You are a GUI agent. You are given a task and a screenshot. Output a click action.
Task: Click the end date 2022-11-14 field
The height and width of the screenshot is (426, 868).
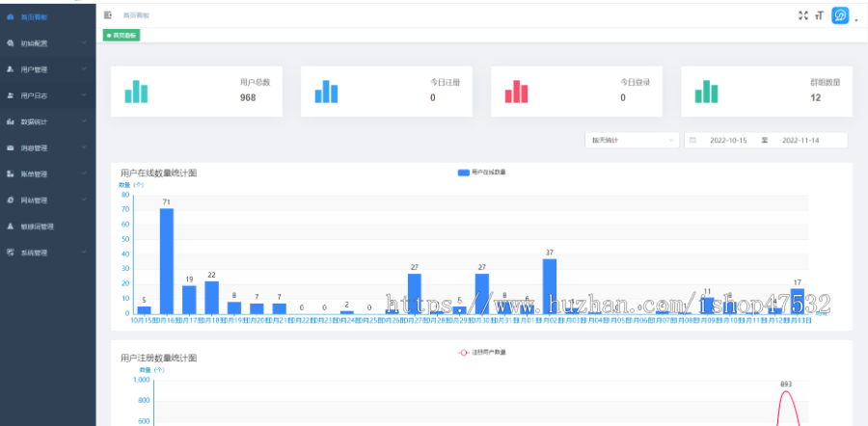800,141
